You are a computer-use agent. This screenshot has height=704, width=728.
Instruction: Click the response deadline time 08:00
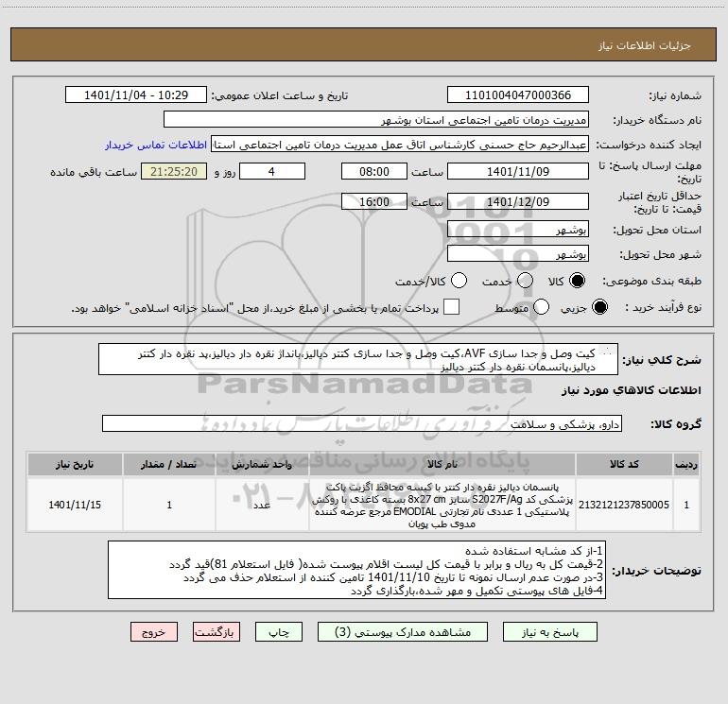pyautogui.click(x=374, y=171)
